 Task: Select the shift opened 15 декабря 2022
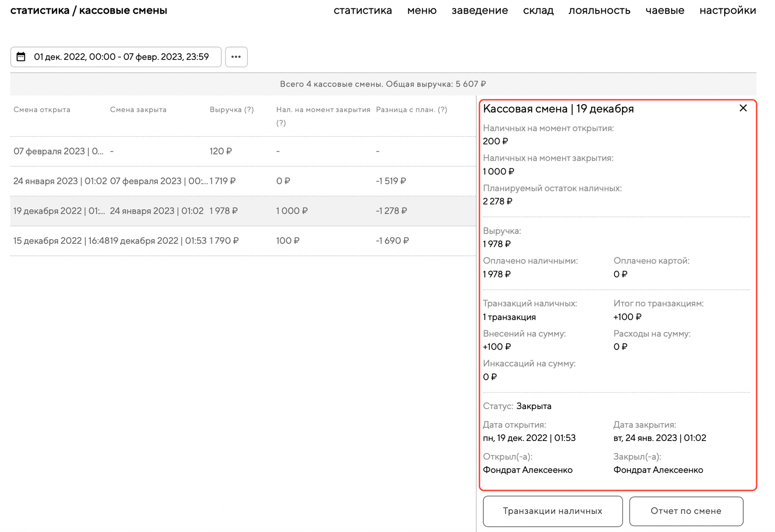coord(60,241)
